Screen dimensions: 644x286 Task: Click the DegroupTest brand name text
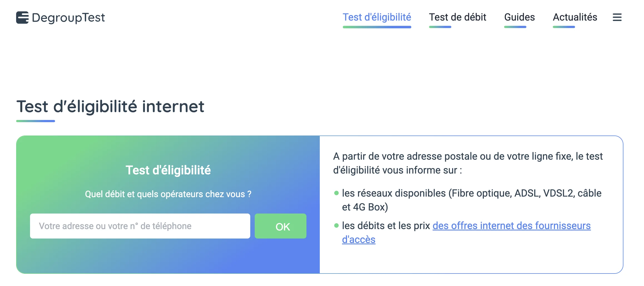point(68,18)
